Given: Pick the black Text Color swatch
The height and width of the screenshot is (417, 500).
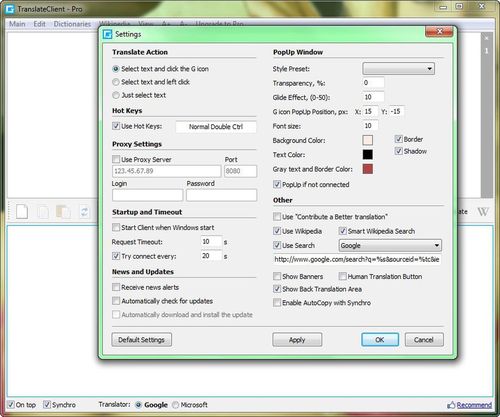Looking at the screenshot, I should tap(368, 154).
